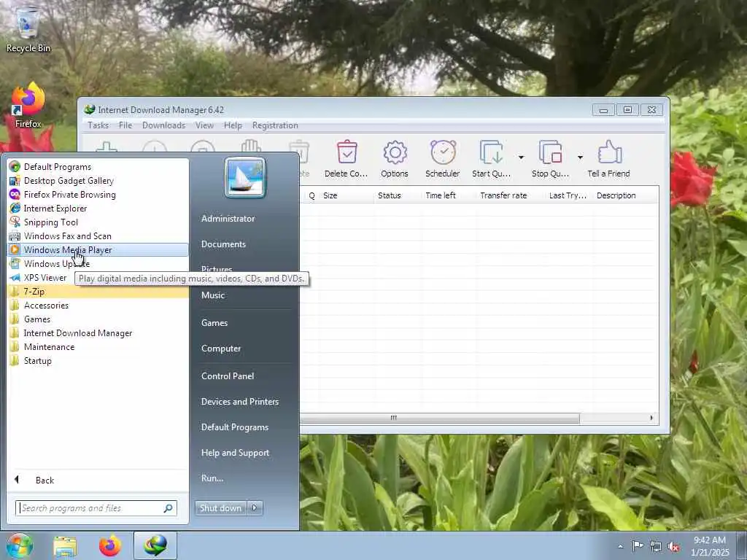The height and width of the screenshot is (560, 747).
Task: Open Control Panel
Action: coord(228,376)
